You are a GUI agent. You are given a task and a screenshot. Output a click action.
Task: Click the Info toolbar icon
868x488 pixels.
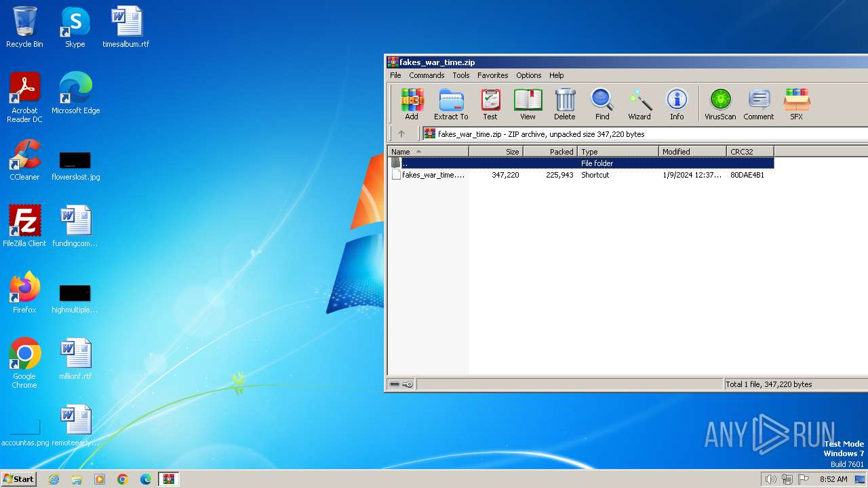(x=677, y=104)
